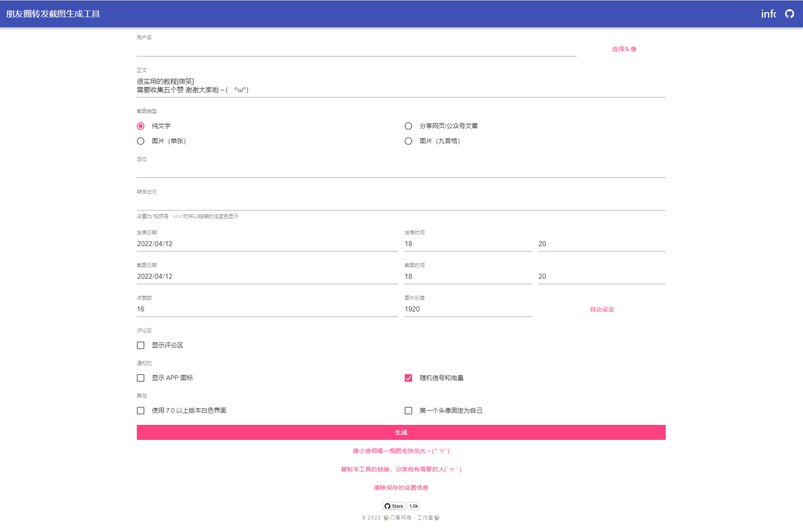Click the 复制本工具的链接 share link
This screenshot has width=803, height=532.
click(x=401, y=469)
